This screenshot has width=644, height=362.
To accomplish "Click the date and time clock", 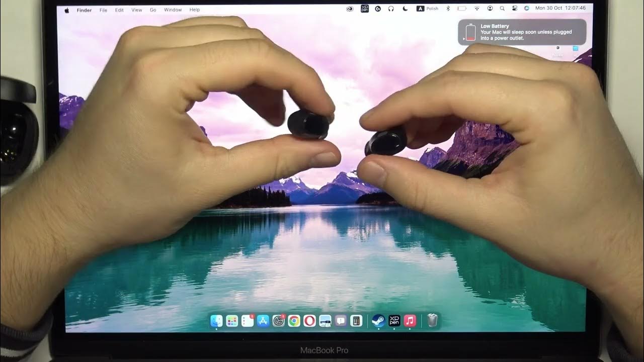I will pyautogui.click(x=560, y=9).
